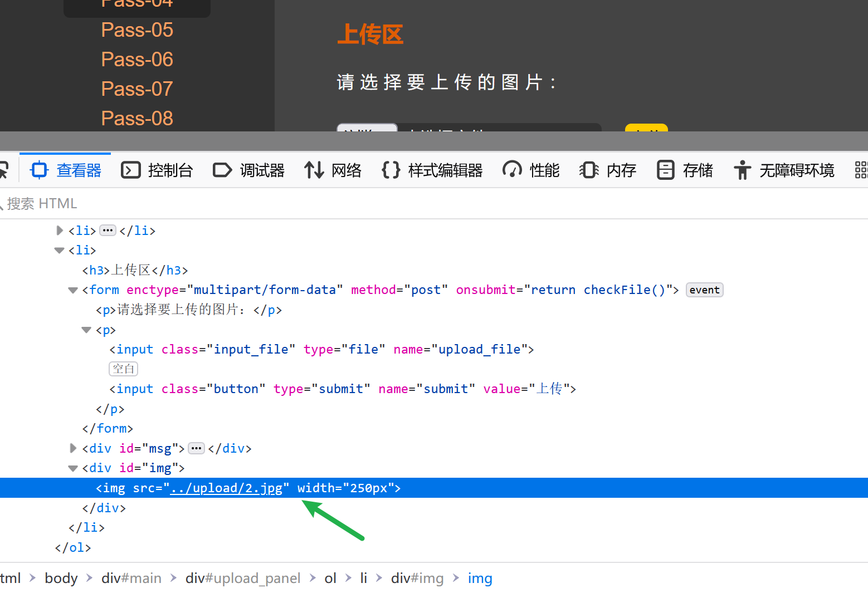Open the ../upload/2.jpg src link
Viewport: 868px width, 593px height.
(226, 488)
